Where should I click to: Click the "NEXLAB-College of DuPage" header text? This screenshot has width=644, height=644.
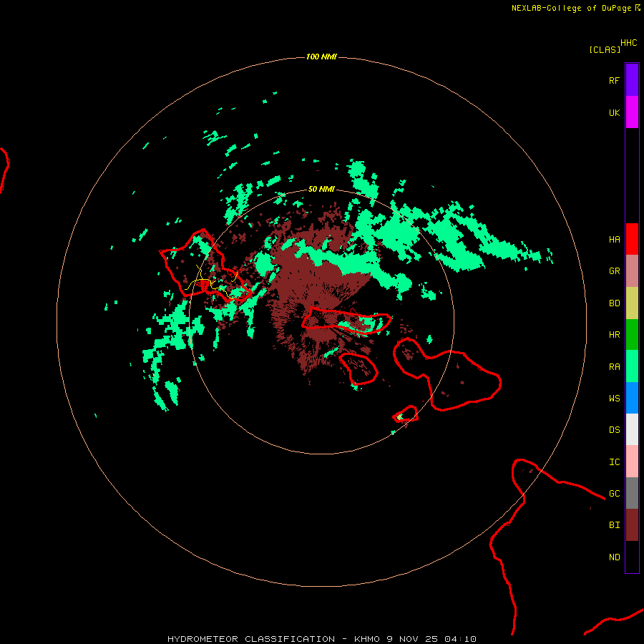coord(571,8)
